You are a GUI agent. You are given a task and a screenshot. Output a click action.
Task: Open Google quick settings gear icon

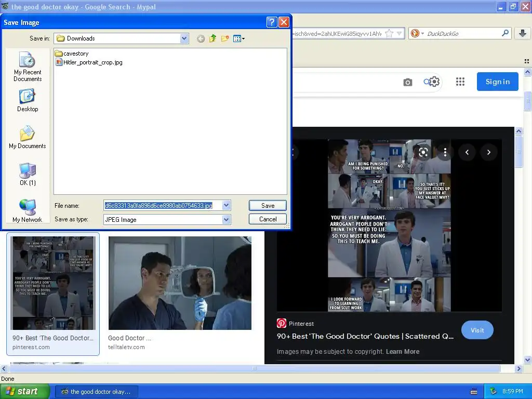coord(434,82)
